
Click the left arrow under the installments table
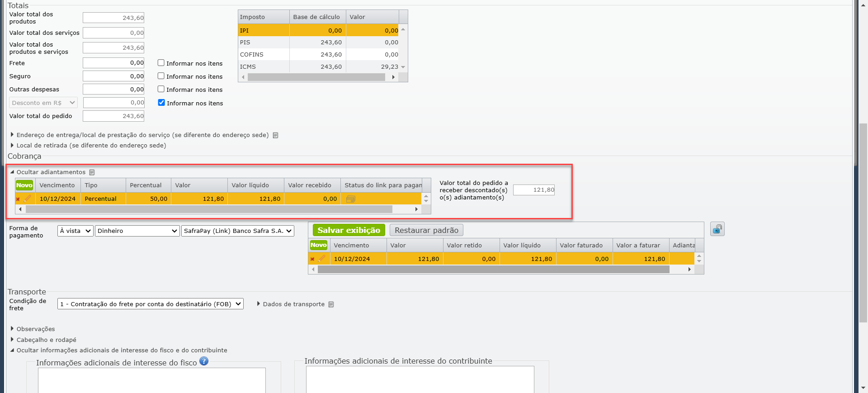[x=313, y=270]
